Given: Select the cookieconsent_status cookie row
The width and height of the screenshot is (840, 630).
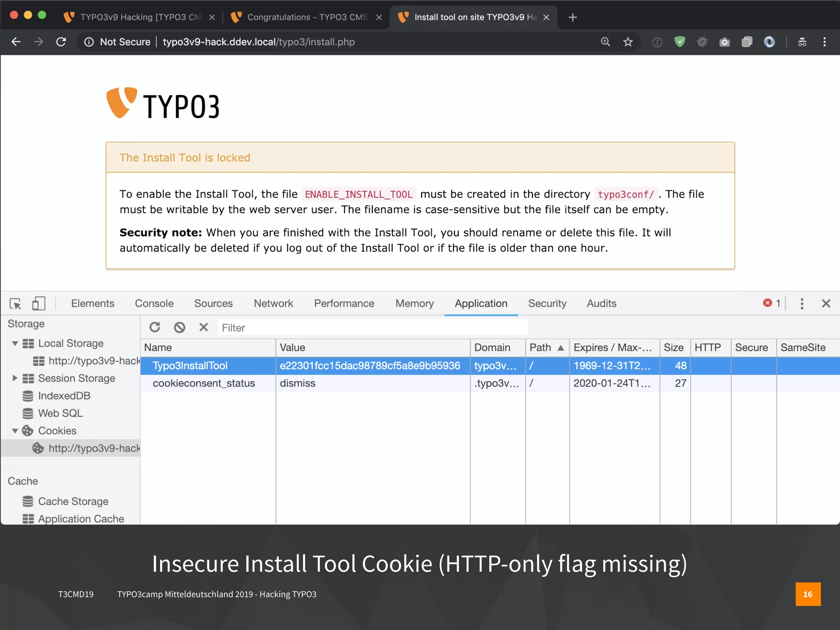Looking at the screenshot, I should click(x=490, y=383).
